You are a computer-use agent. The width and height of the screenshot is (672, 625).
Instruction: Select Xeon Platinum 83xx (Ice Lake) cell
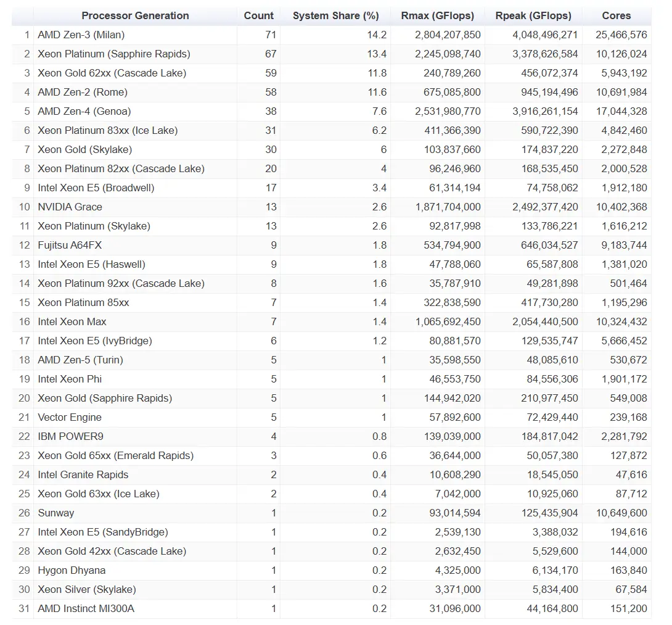pyautogui.click(x=107, y=130)
